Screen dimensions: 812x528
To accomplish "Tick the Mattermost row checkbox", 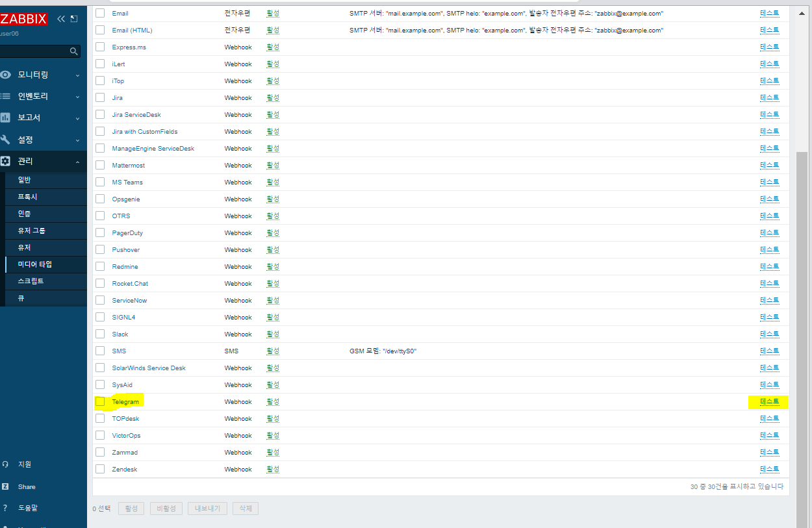I will click(x=100, y=165).
